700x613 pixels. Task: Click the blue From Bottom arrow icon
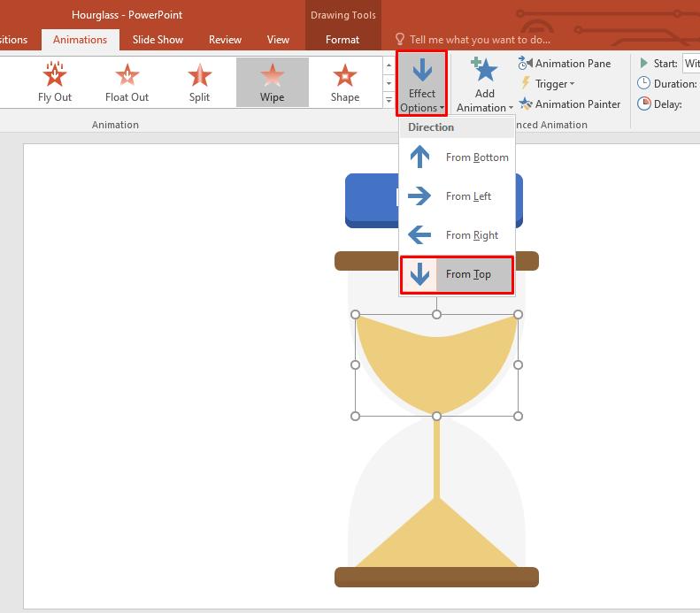(419, 157)
